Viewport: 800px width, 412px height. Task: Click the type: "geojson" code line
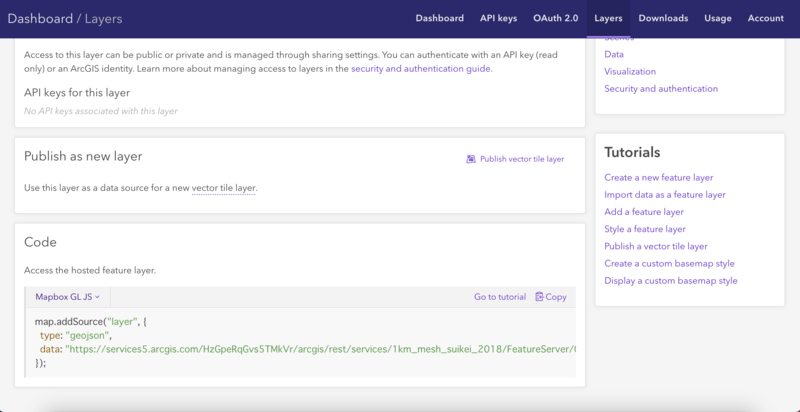[x=76, y=336]
